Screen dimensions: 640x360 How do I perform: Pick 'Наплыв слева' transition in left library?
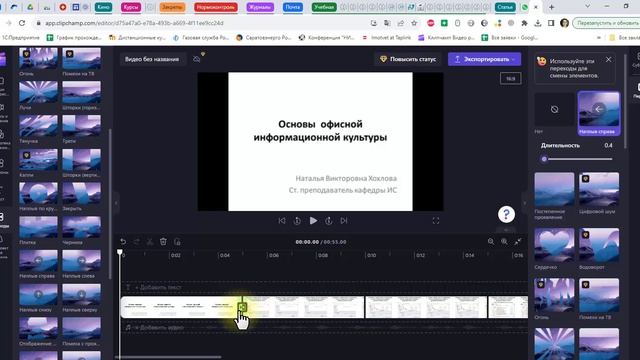[x=82, y=261]
